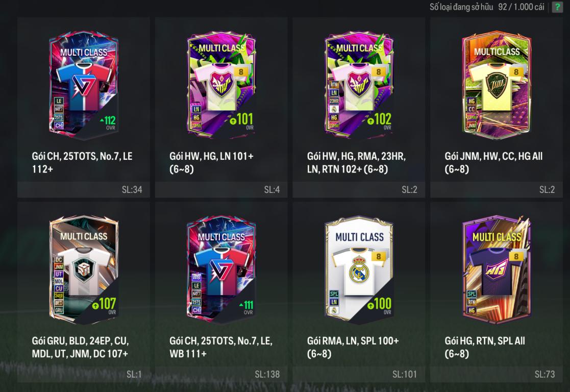Viewport: 570px width, 392px height.
Task: Click the SL:138 quantity bar
Action: point(221,374)
